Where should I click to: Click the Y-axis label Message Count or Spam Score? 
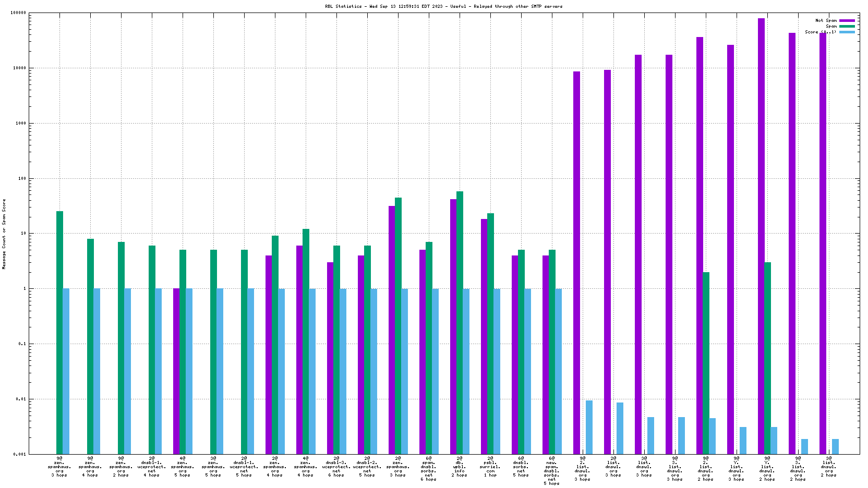[x=4, y=234]
